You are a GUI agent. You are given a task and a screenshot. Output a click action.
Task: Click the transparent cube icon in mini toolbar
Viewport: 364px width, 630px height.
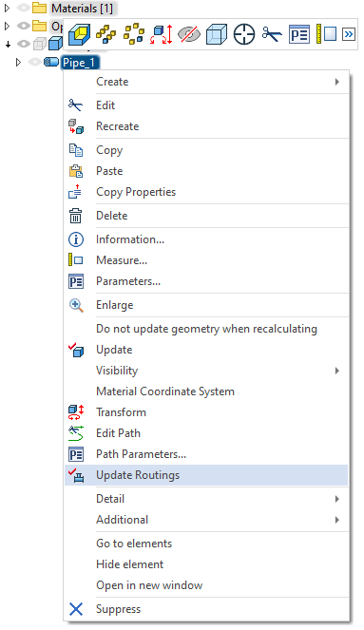coord(217,34)
